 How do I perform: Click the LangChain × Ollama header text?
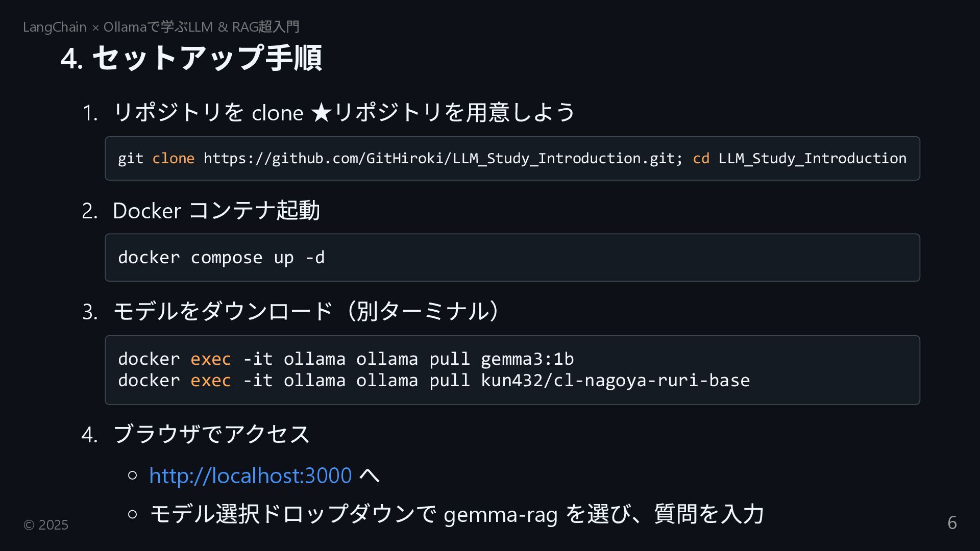[161, 27]
